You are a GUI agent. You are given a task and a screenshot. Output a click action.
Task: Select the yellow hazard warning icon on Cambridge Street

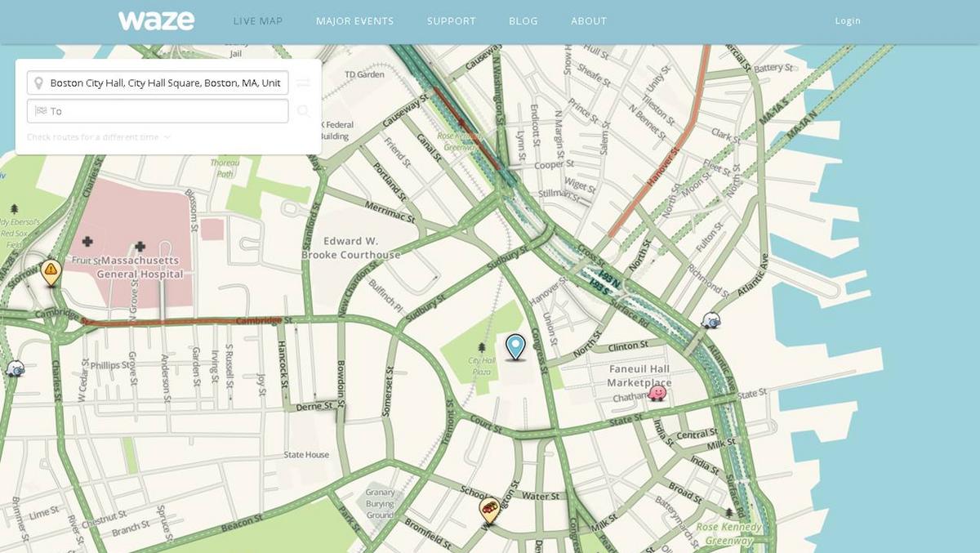click(x=49, y=272)
